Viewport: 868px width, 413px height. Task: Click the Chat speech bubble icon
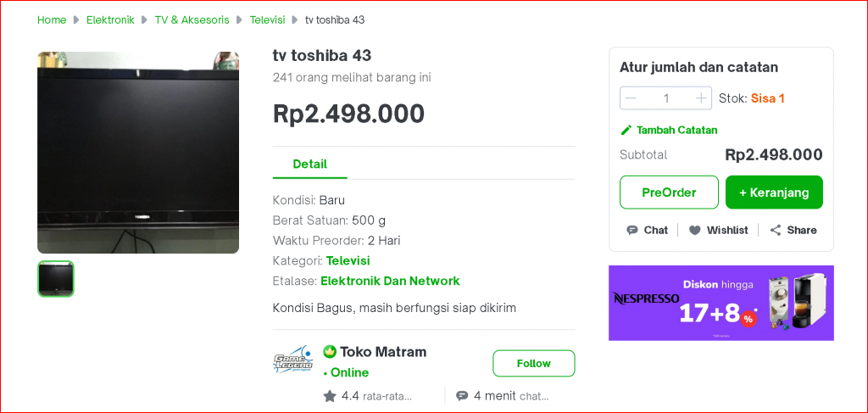pyautogui.click(x=632, y=231)
